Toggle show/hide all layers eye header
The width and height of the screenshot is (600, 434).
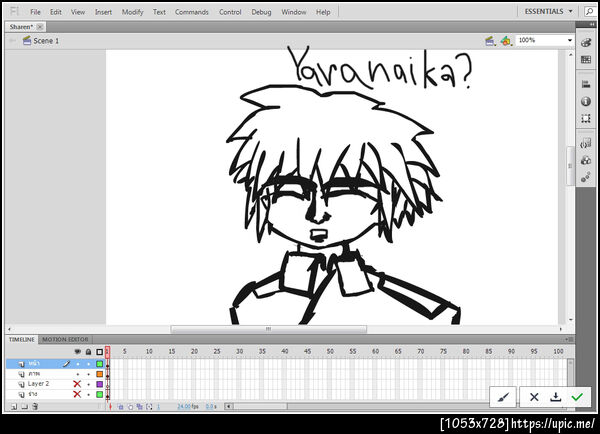coord(78,351)
